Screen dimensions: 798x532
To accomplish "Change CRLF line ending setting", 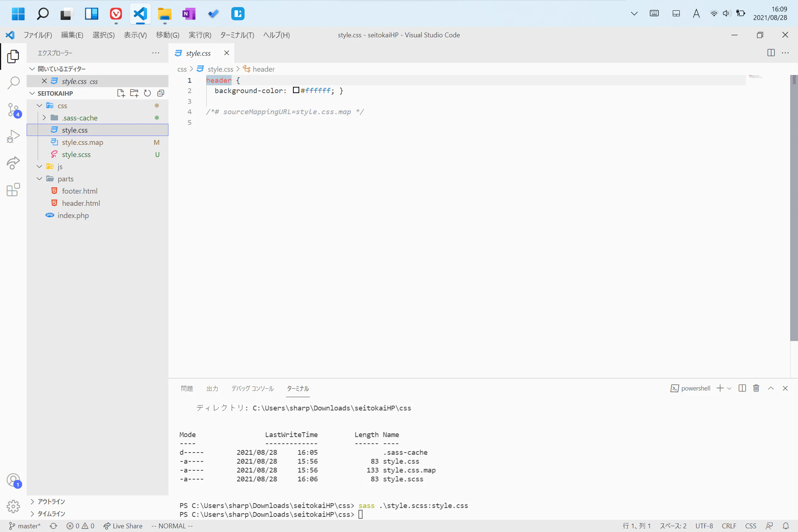I will pos(729,526).
